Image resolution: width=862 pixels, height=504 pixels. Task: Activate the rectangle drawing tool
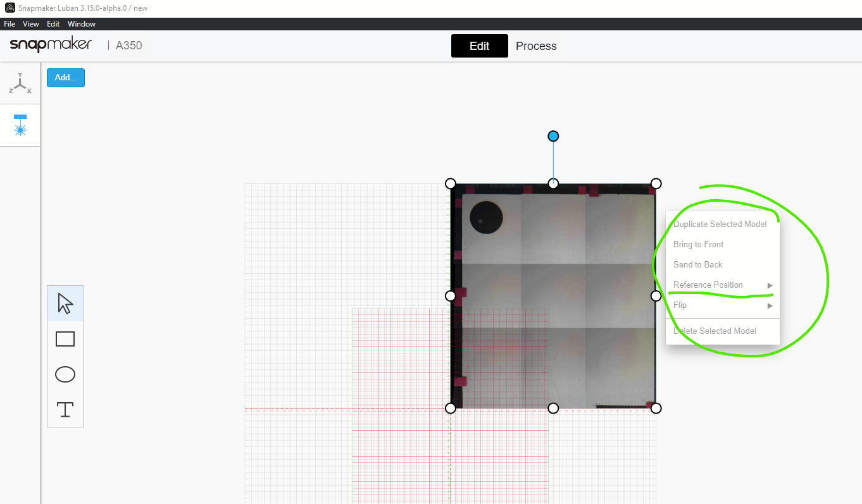[x=65, y=338]
